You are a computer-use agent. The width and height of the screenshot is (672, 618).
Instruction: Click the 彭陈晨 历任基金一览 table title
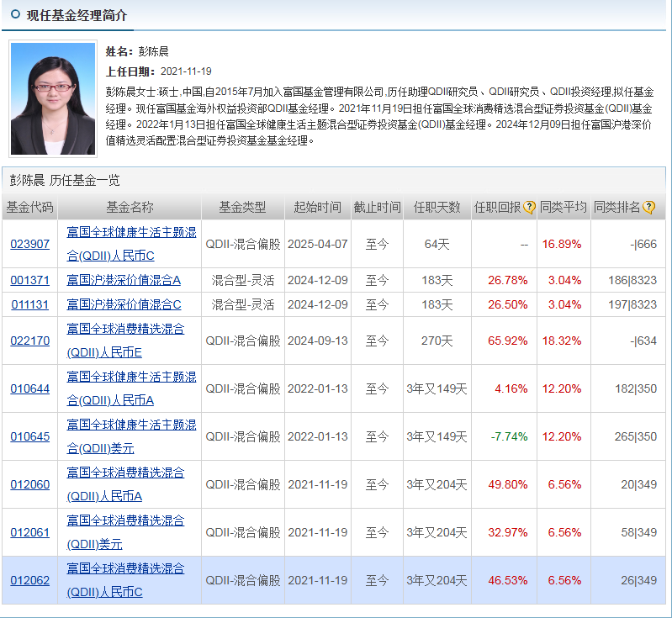point(65,181)
